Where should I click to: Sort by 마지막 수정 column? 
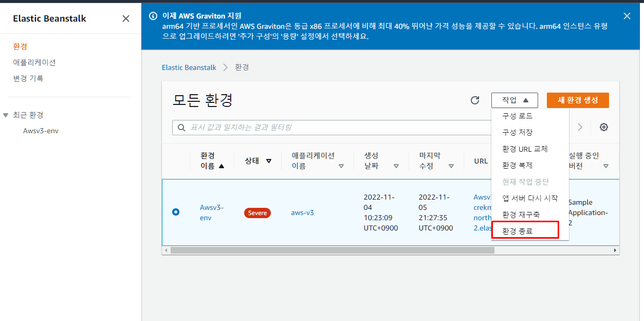coord(436,160)
